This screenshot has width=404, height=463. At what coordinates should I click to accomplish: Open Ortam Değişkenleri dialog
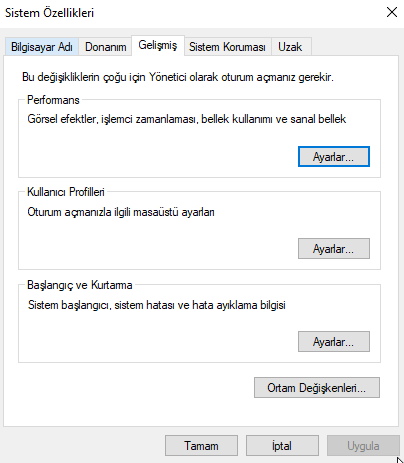point(317,387)
